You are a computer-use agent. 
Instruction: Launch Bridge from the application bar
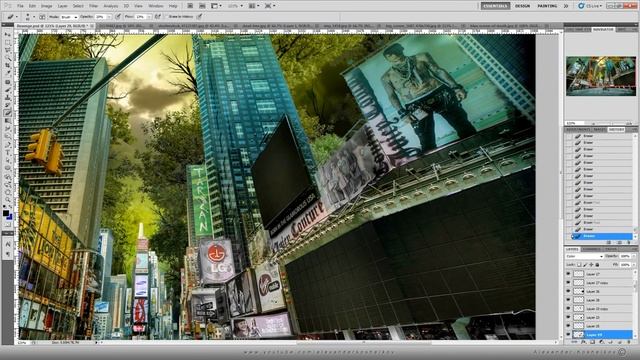pos(190,6)
